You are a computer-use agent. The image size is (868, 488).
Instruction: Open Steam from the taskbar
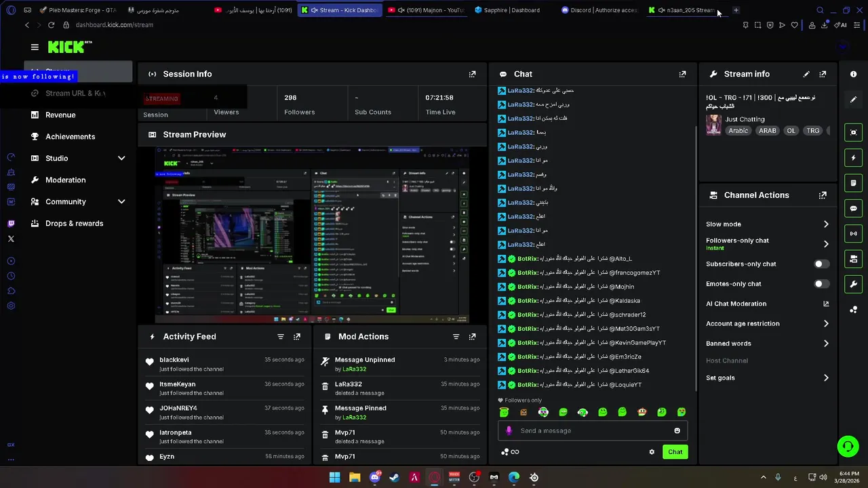pos(394,477)
